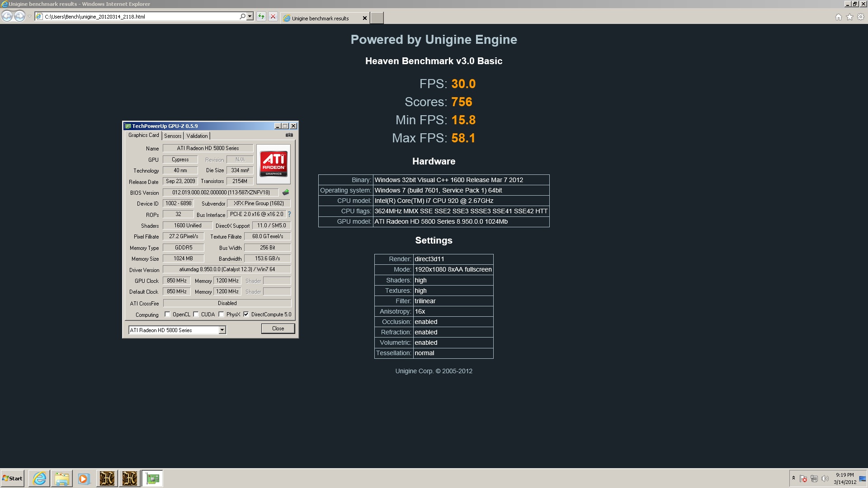Open Favorites star icon
Viewport: 868px width, 488px height.
(849, 17)
